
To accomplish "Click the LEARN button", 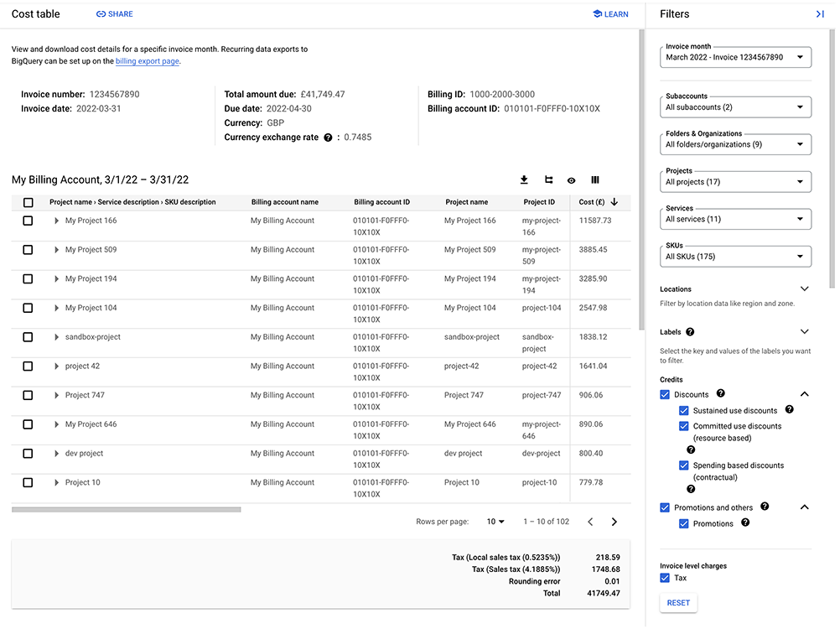I will pyautogui.click(x=610, y=14).
